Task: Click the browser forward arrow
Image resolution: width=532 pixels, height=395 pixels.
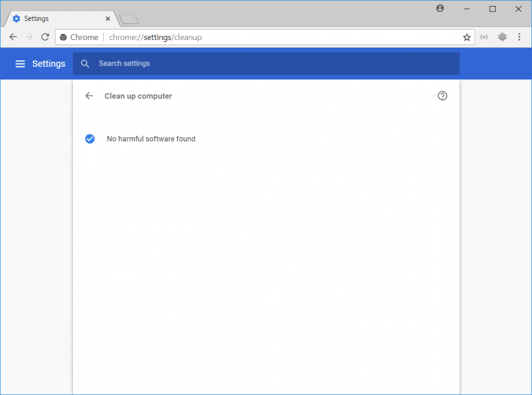Action: coord(29,37)
